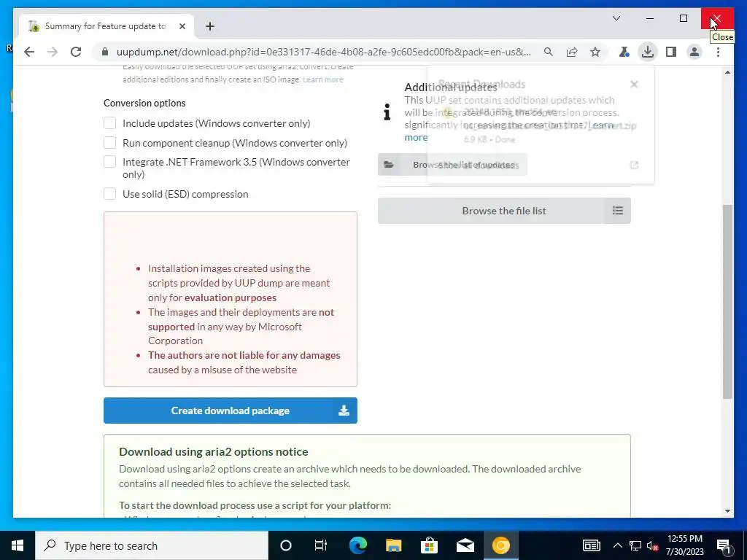This screenshot has height=560, width=747.
Task: Click Browse the list of updates button
Action: click(452, 165)
